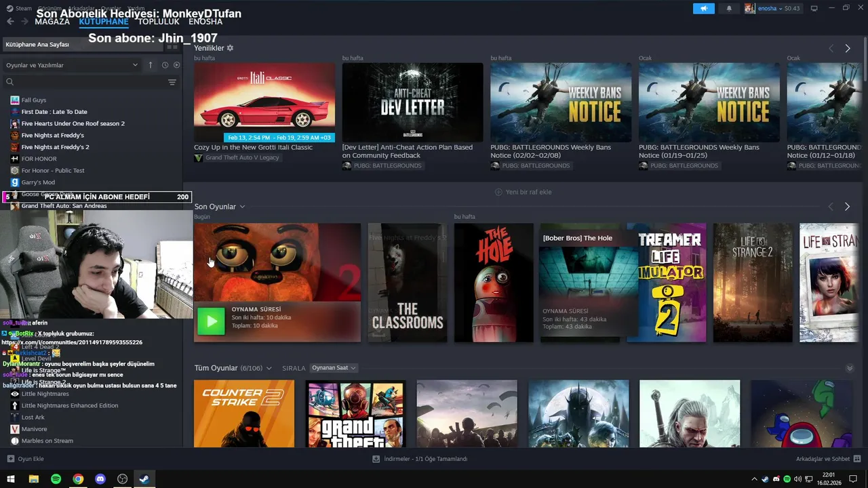Open OBS Studio from taskbar
Viewport: 868px width, 488px height.
click(122, 479)
